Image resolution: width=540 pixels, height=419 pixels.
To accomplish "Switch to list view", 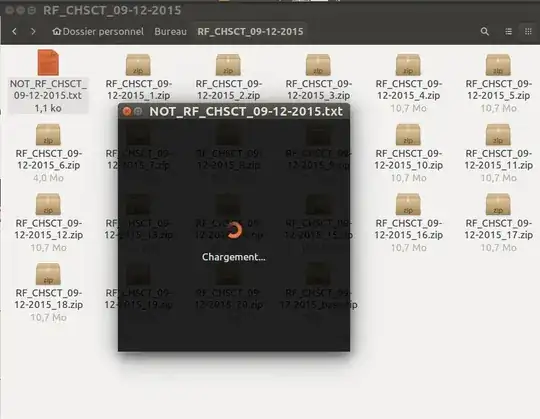I will (x=508, y=32).
